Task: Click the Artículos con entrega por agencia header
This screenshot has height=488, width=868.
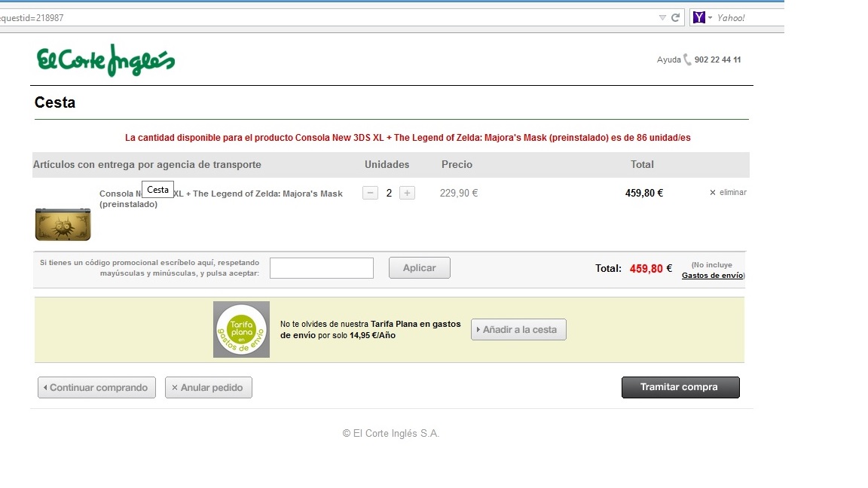Action: click(x=147, y=164)
